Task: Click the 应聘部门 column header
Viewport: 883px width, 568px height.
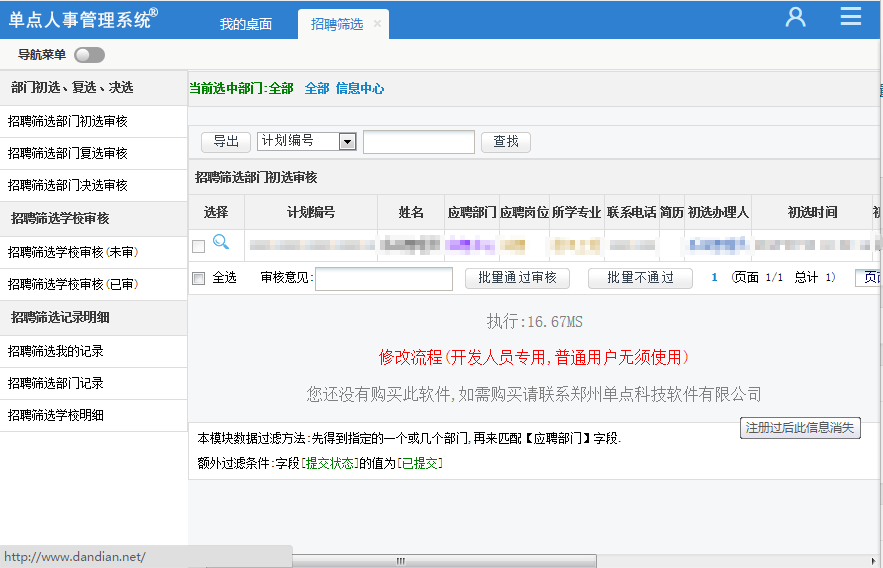Action: coord(472,212)
